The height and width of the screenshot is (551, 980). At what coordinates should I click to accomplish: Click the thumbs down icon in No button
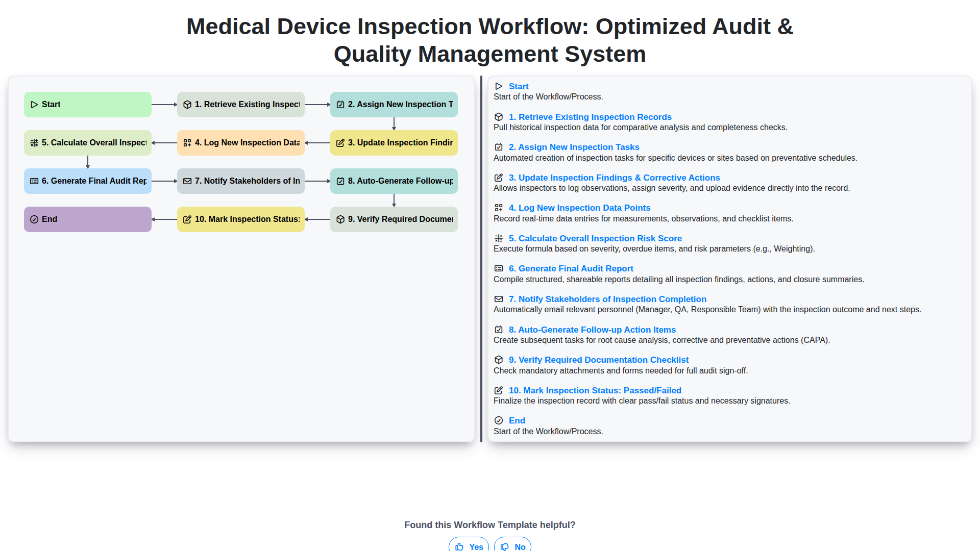coord(505,546)
